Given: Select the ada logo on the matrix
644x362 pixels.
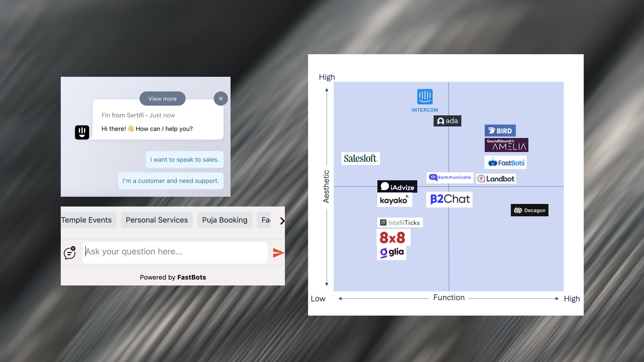Looking at the screenshot, I should coord(447,121).
